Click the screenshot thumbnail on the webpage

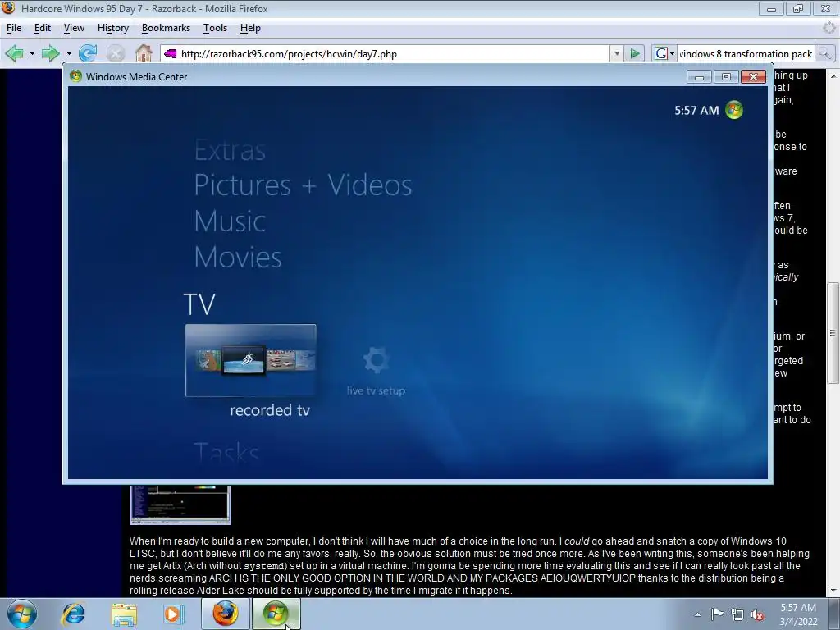(x=180, y=504)
